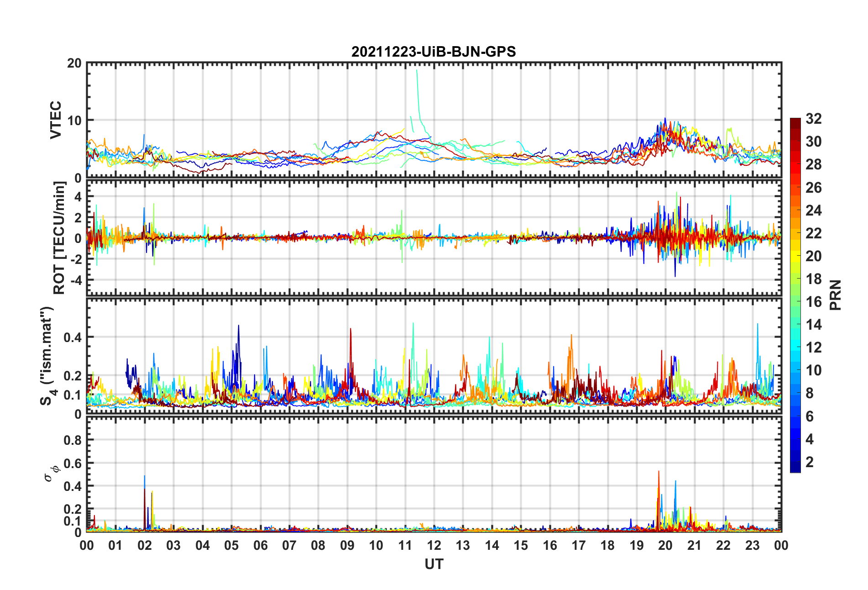Viewport: 868px width, 590px height.
Task: Select the "-2" tick on the ROT axis
Action: tap(76, 259)
